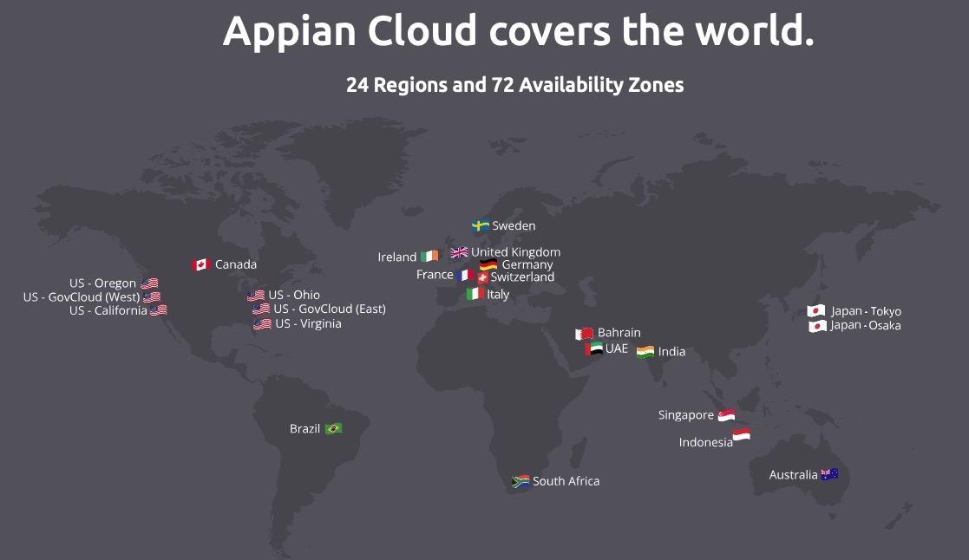Image resolution: width=969 pixels, height=560 pixels.
Task: Click the 'Appian Cloud covers the world.' heading
Action: [519, 31]
